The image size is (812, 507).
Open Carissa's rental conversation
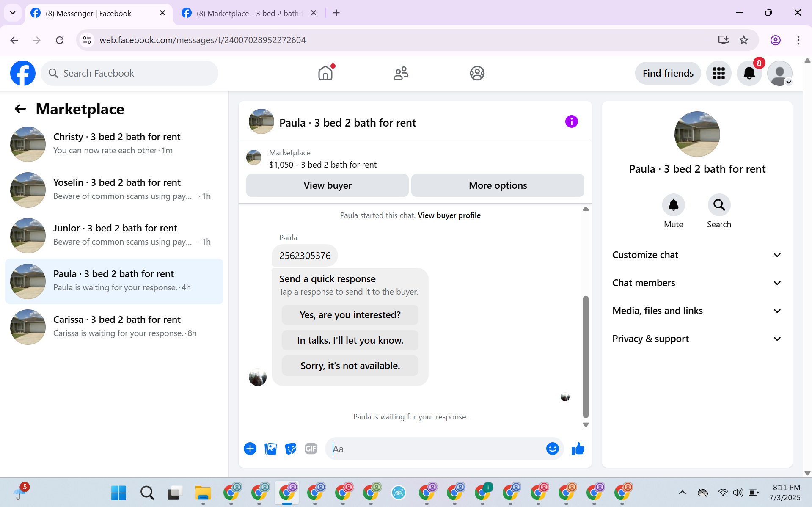tap(114, 327)
